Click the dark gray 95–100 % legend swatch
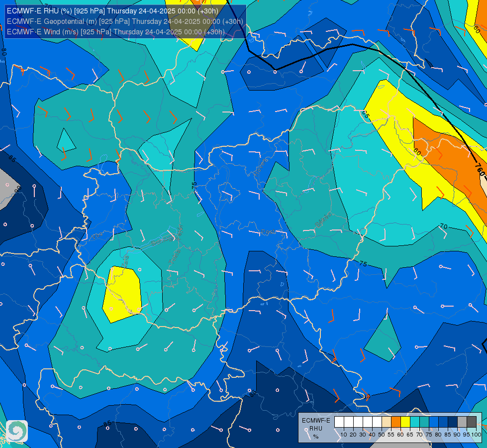 coord(472,422)
